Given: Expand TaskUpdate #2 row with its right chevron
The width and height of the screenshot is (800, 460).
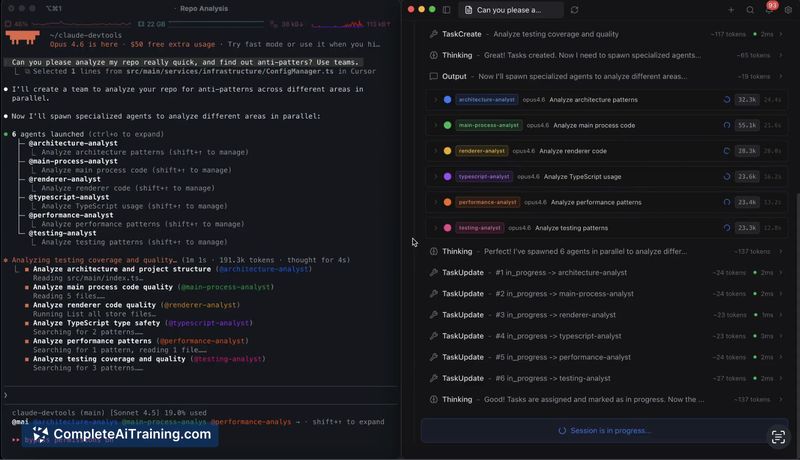Looking at the screenshot, I should 781,294.
